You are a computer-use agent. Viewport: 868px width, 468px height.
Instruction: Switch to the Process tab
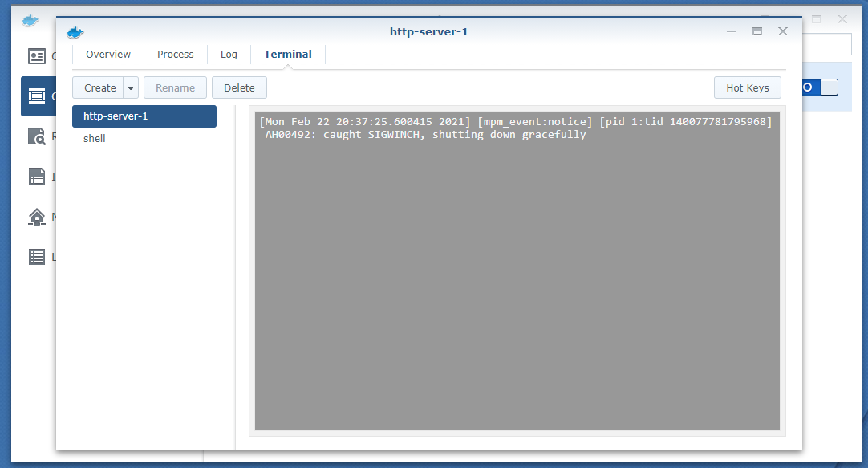pos(176,55)
